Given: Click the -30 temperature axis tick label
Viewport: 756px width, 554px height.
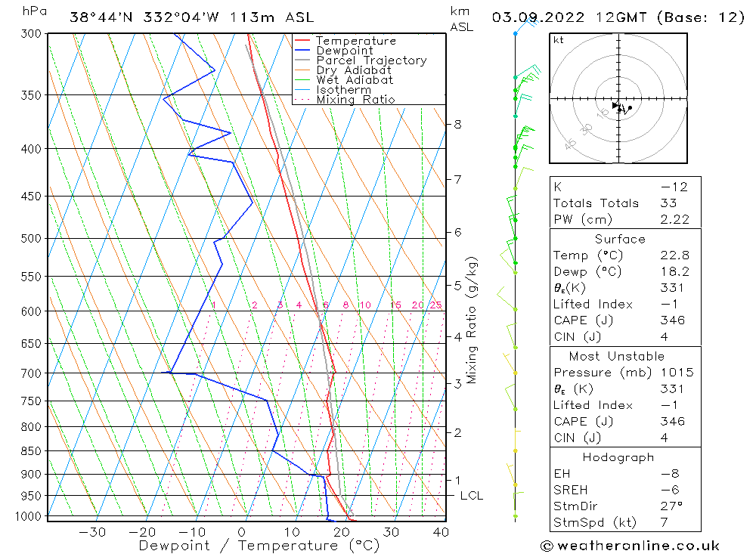Looking at the screenshot, I should (x=92, y=532).
